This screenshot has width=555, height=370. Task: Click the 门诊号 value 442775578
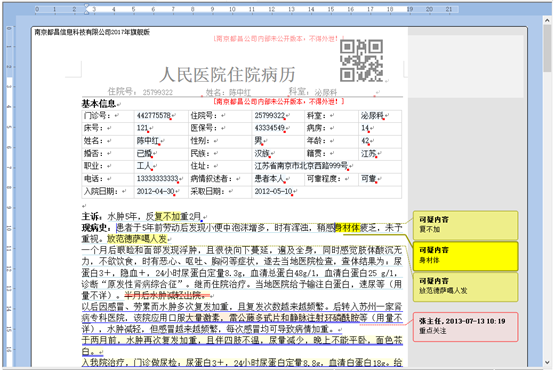pyautogui.click(x=154, y=115)
